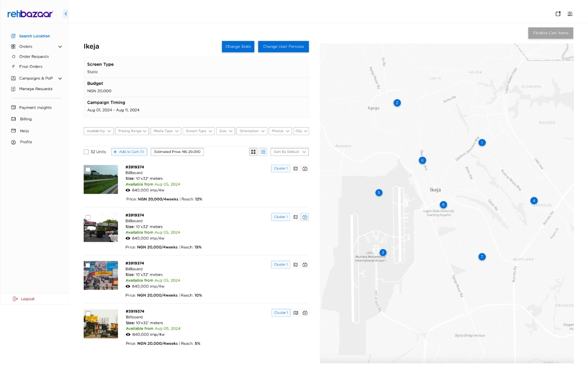This screenshot has height=377, width=588.
Task: Collapse the Orders menu chevron
Action: coord(60,47)
